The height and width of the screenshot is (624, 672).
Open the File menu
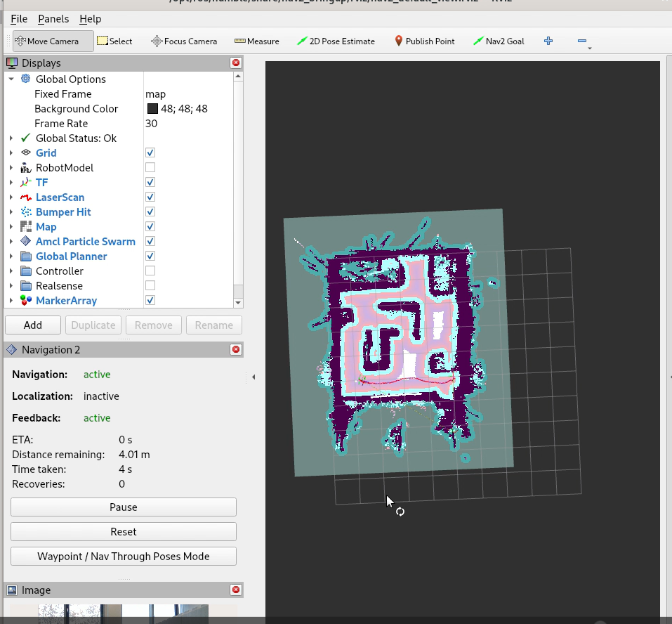click(19, 19)
